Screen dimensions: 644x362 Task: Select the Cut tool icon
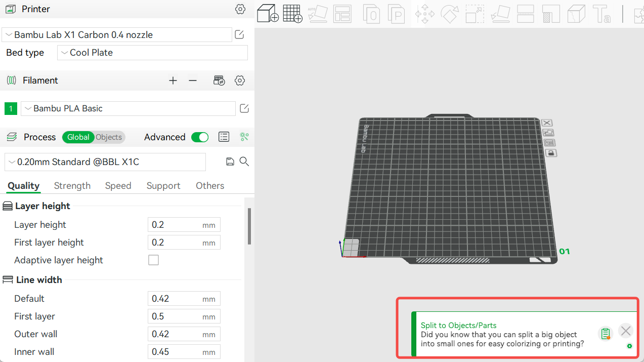click(526, 14)
